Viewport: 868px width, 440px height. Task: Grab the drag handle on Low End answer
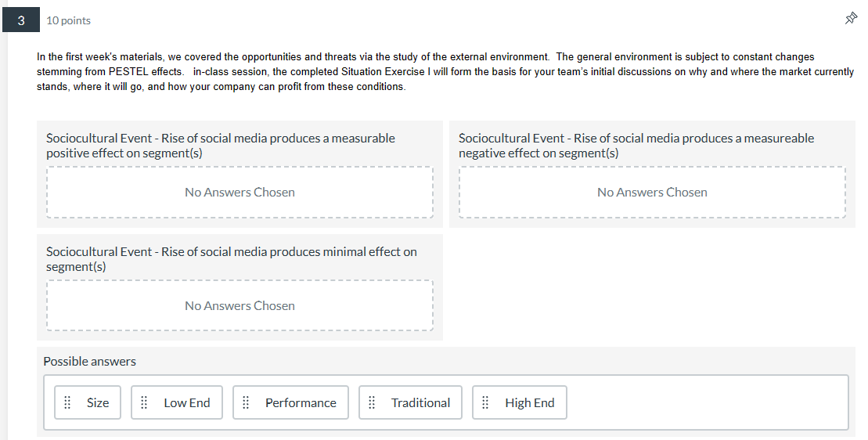144,402
